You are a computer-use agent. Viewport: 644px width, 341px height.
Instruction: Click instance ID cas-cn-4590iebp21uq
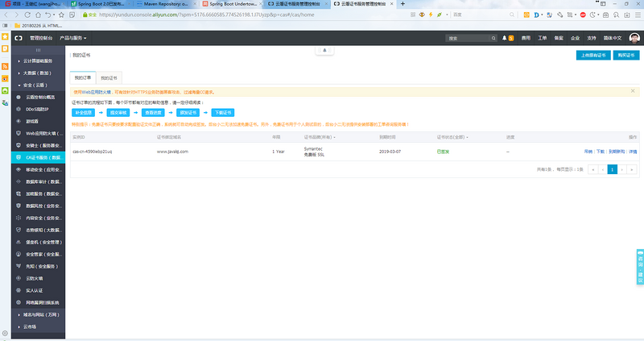point(93,152)
